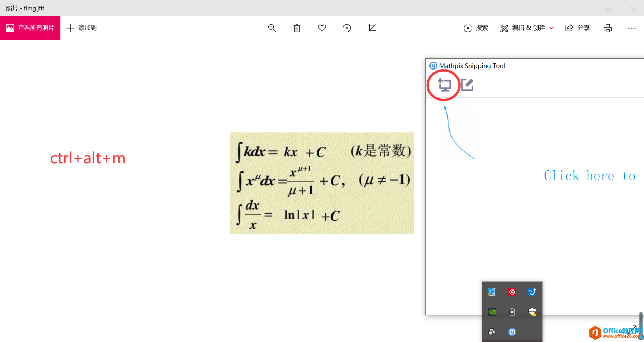The height and width of the screenshot is (342, 644).
Task: Open the Mathpix editor pencil icon
Action: point(467,84)
